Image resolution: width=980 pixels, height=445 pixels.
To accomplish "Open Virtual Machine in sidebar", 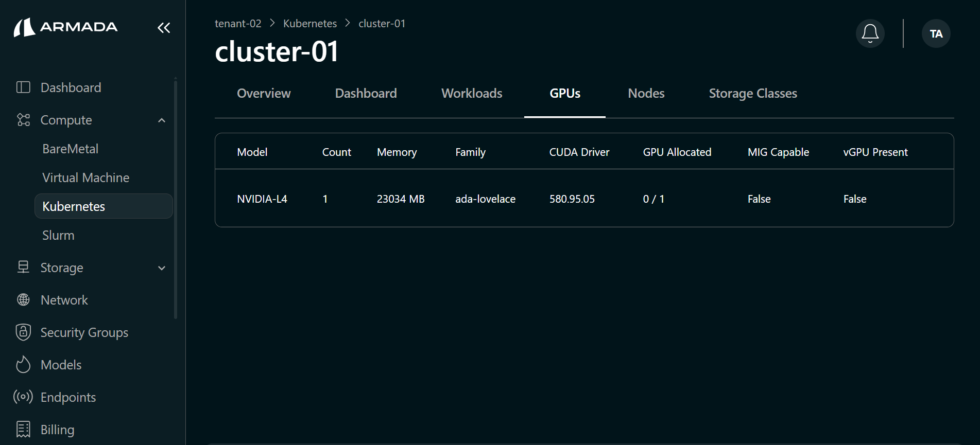I will click(86, 177).
